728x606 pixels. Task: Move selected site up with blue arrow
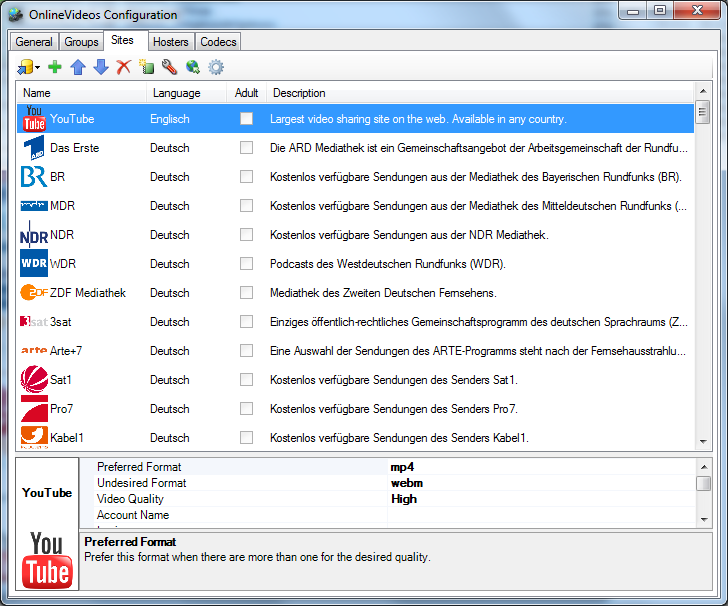tap(78, 67)
